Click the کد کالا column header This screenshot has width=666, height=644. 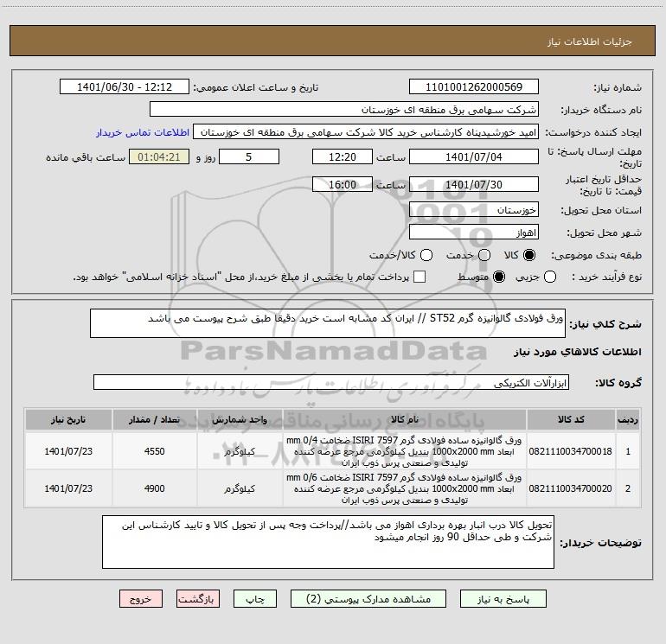[571, 419]
